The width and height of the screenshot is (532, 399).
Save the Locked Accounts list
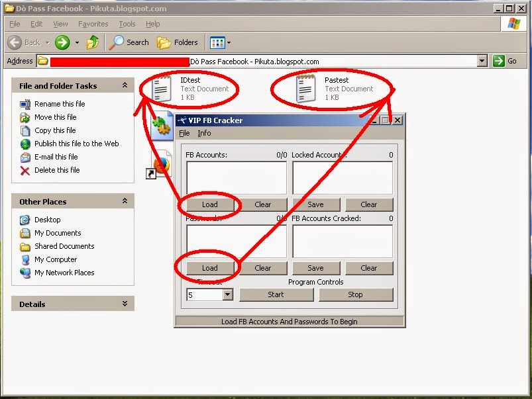tap(315, 204)
